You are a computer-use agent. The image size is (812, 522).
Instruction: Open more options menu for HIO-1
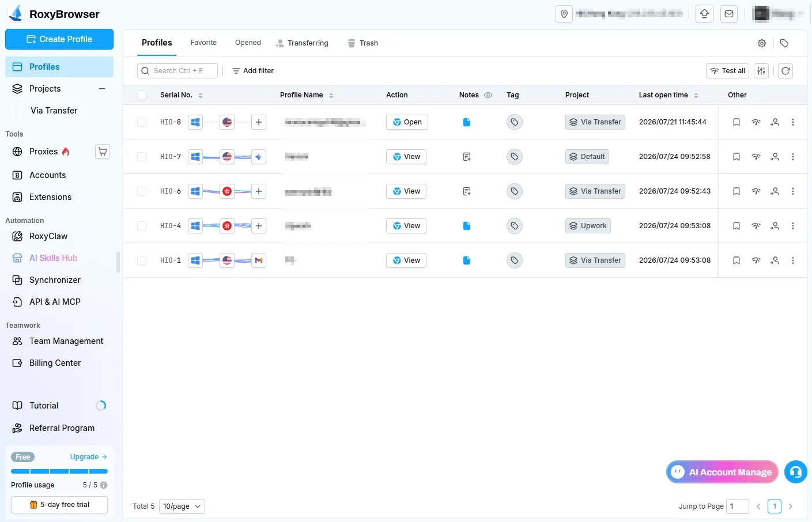[793, 260]
